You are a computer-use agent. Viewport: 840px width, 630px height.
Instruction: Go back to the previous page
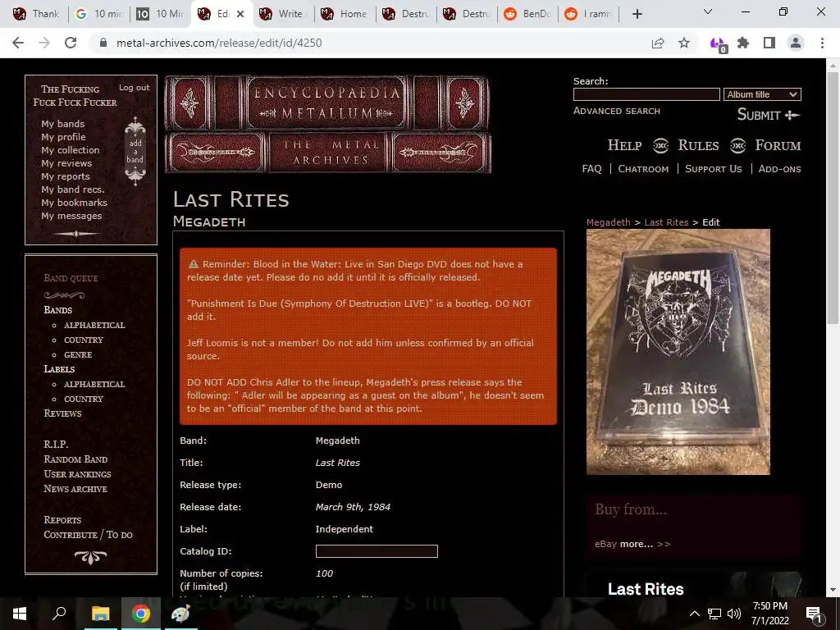[18, 43]
